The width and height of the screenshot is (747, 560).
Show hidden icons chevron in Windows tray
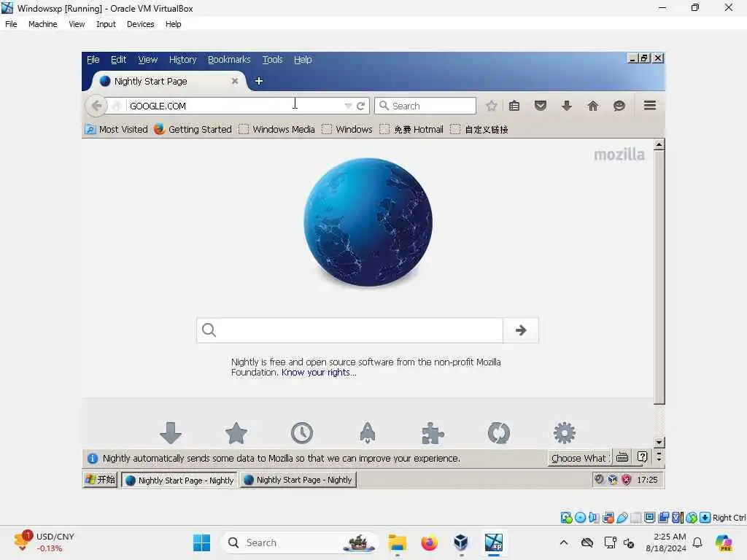click(x=564, y=542)
